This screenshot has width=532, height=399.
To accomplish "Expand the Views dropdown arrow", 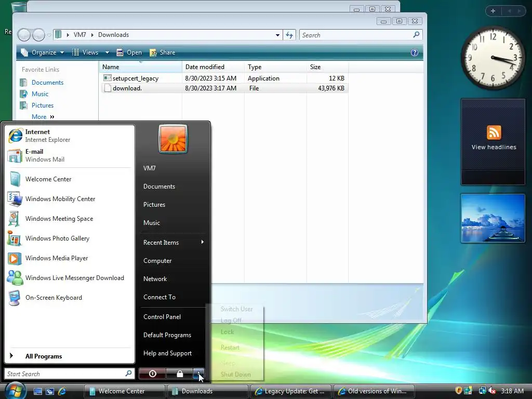I will tap(107, 52).
